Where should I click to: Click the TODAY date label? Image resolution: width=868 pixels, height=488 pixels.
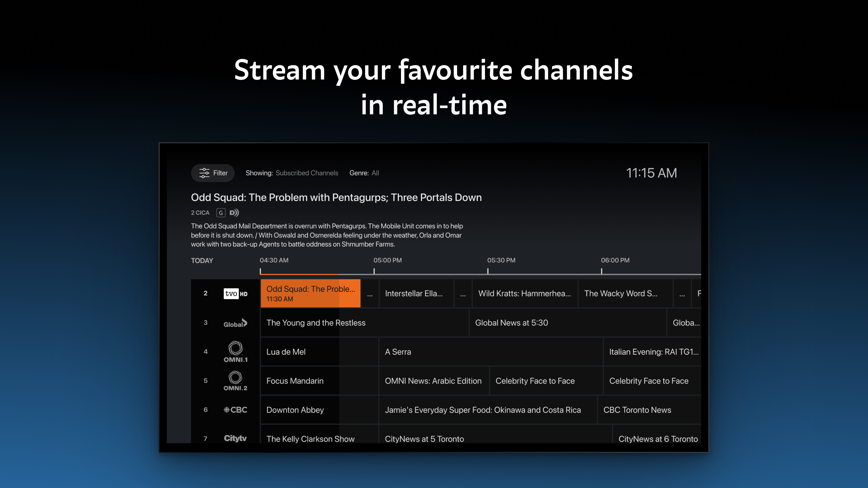[202, 261]
